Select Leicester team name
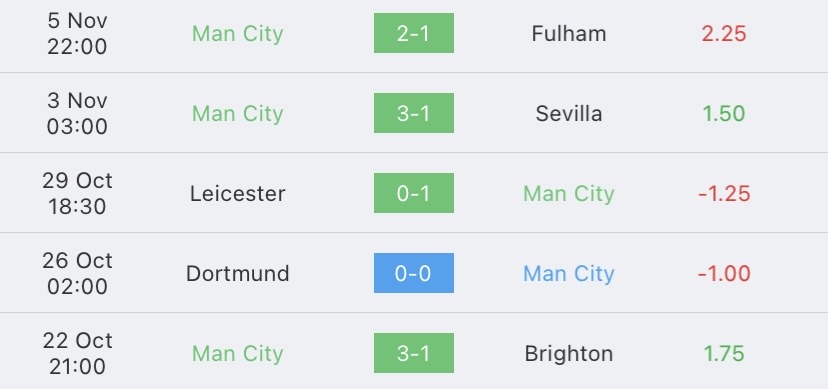 238,194
